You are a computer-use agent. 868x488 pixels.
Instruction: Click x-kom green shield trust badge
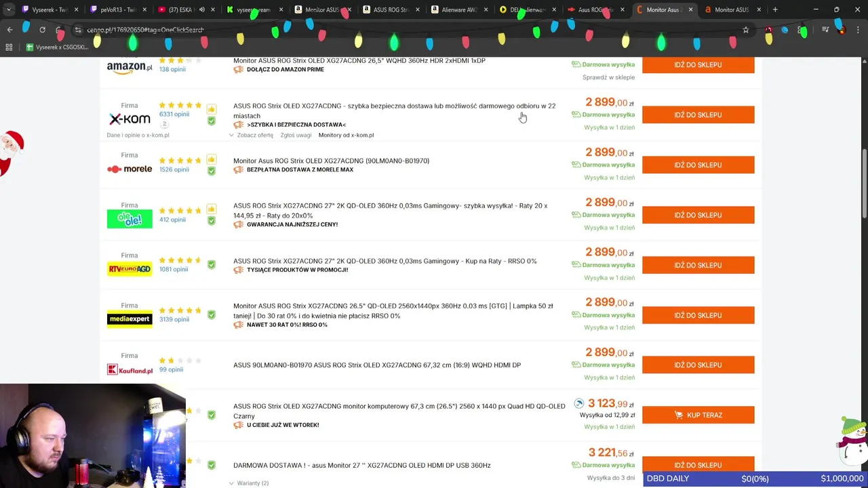pos(211,121)
